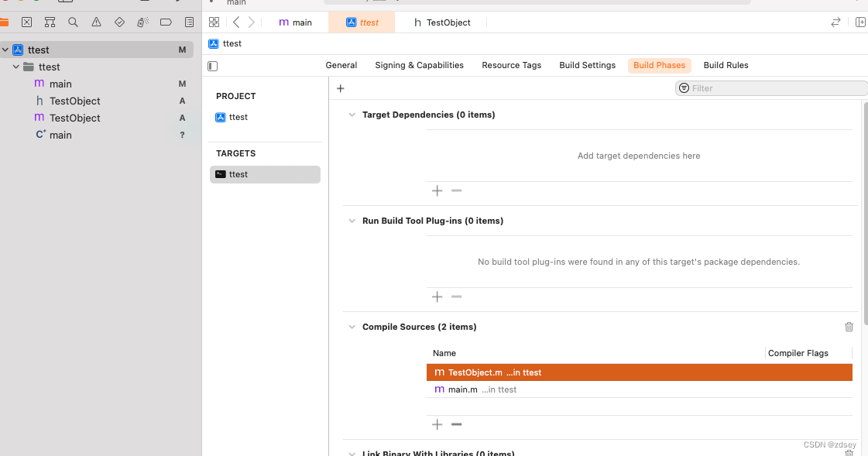Switch to Signing & Capabilities tab
Image resolution: width=868 pixels, height=456 pixels.
419,65
